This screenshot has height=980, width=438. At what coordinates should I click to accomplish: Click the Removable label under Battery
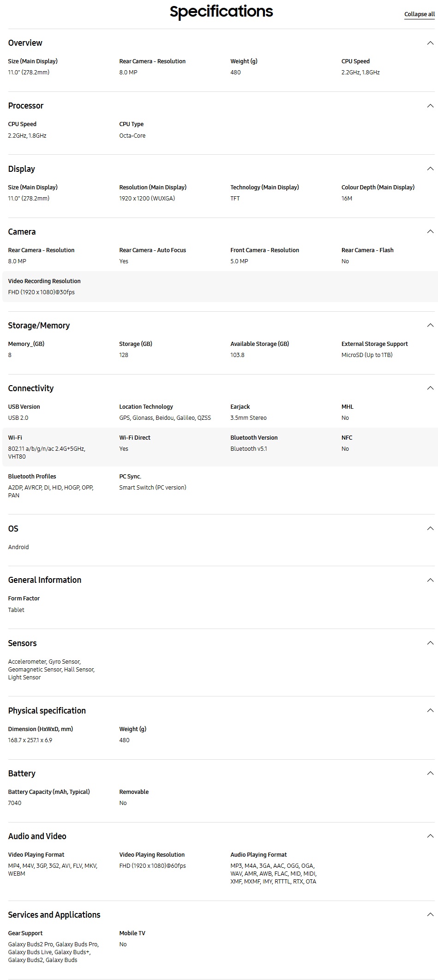click(134, 792)
